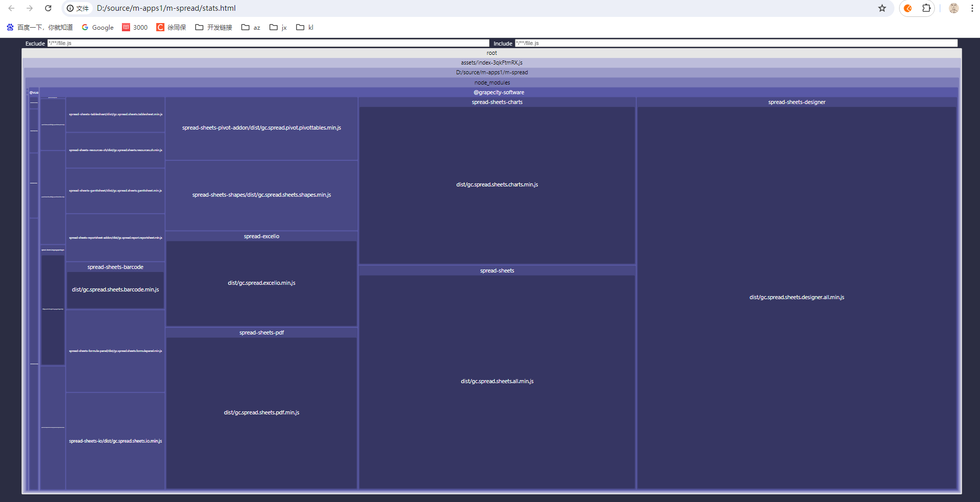Image resolution: width=980 pixels, height=502 pixels.
Task: Open the 开发链接 bookmark folder
Action: 214,27
